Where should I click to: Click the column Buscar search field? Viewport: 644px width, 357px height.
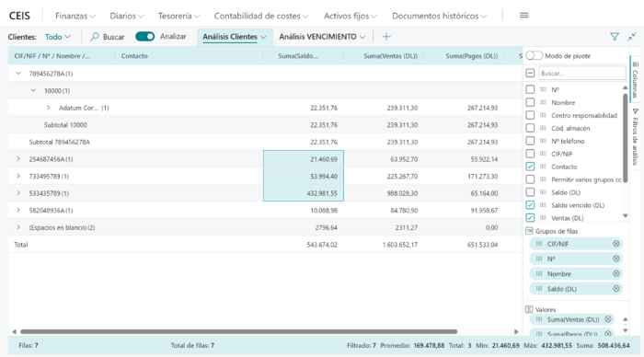[582, 73]
